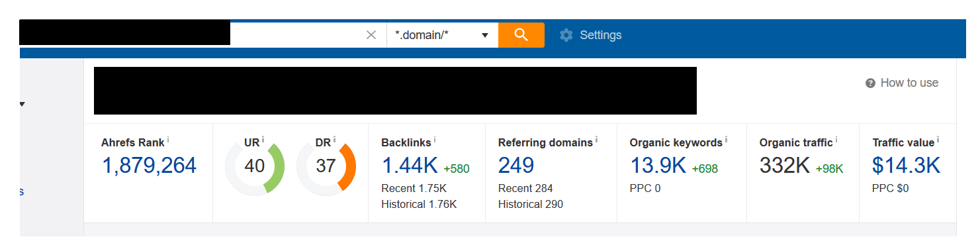
Task: Click the Recent 1.75K backlinks text
Action: tap(414, 188)
